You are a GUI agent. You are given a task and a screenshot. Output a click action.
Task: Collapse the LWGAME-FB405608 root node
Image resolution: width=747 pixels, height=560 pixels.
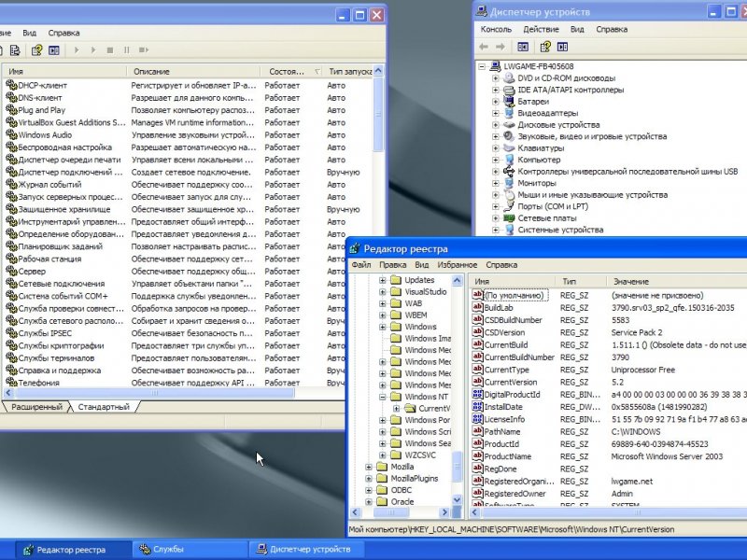point(482,66)
